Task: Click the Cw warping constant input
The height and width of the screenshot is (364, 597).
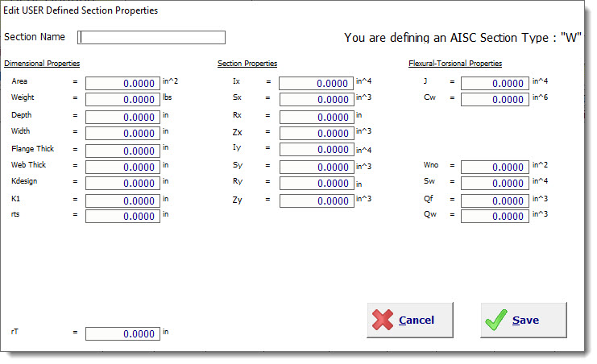Action: tap(495, 100)
